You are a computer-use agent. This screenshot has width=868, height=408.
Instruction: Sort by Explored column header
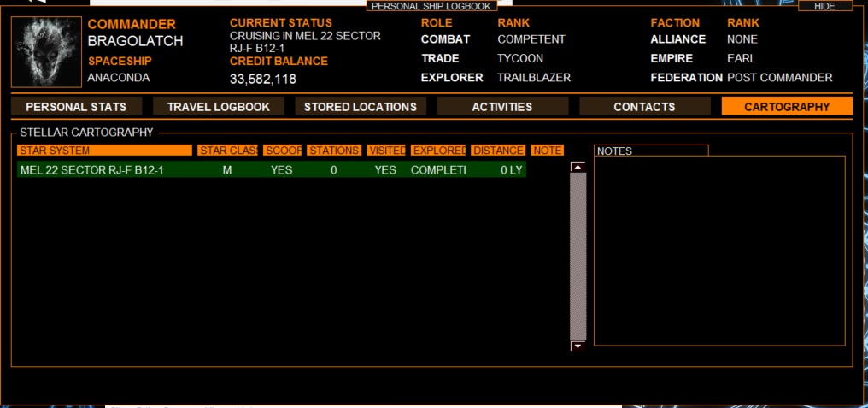pyautogui.click(x=438, y=151)
